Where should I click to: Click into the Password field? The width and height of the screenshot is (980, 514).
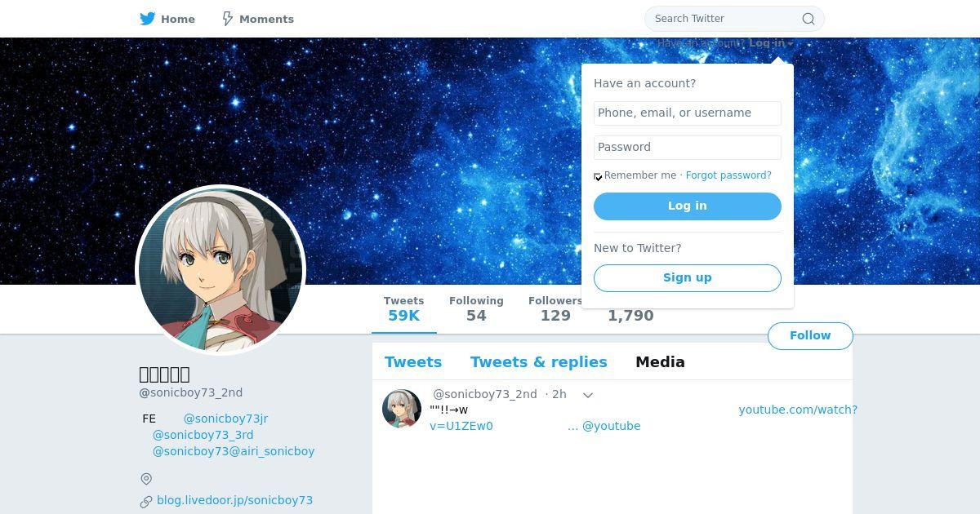click(688, 148)
